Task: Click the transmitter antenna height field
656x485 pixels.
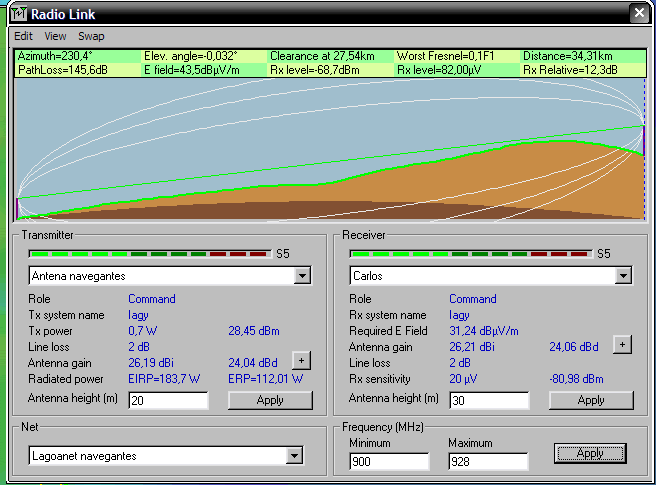Action: point(167,400)
